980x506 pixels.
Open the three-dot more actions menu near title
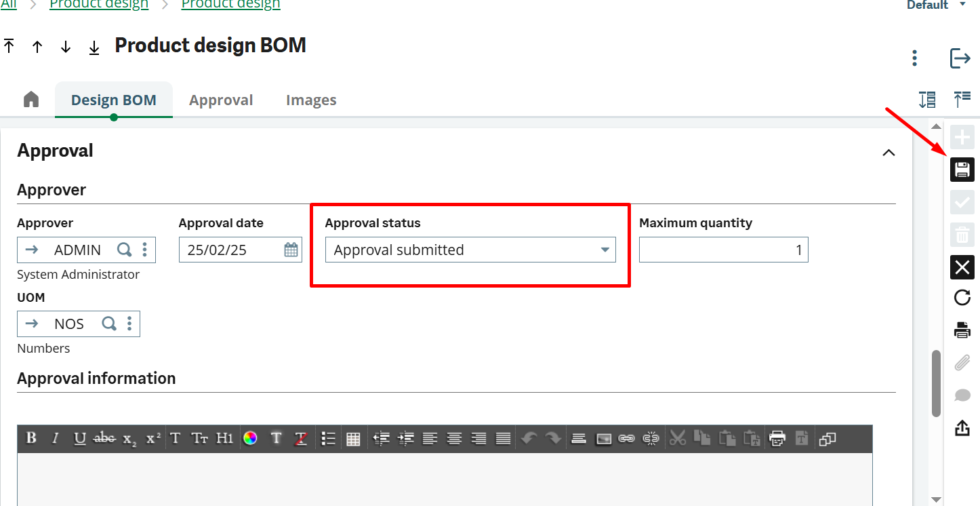[915, 58]
